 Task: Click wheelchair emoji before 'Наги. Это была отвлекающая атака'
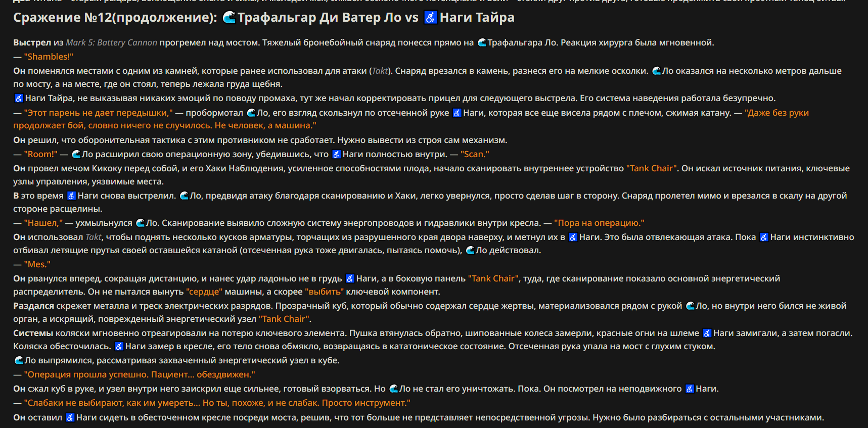coord(573,237)
